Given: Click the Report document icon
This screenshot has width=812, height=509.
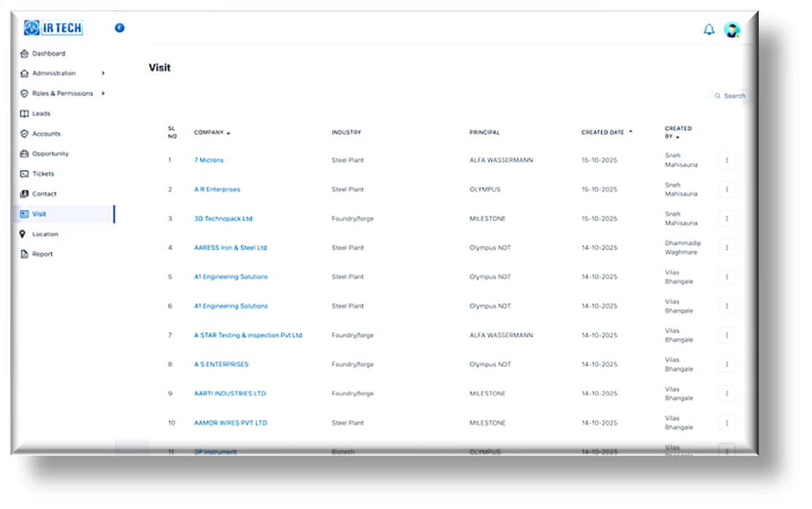Looking at the screenshot, I should point(24,254).
